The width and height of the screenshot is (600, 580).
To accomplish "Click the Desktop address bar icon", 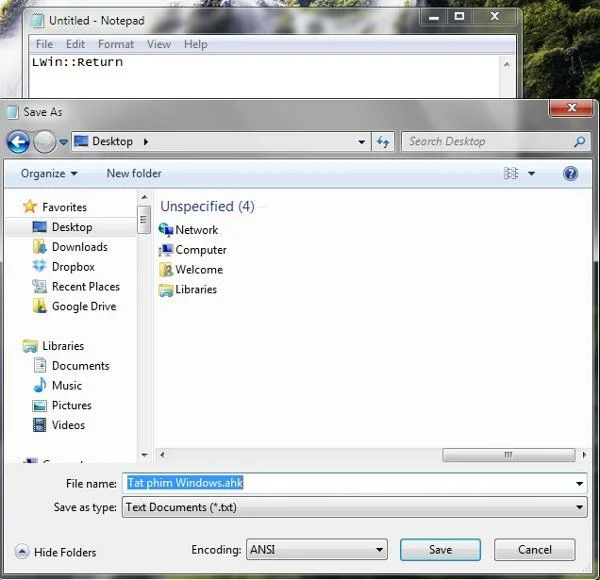I will point(81,142).
